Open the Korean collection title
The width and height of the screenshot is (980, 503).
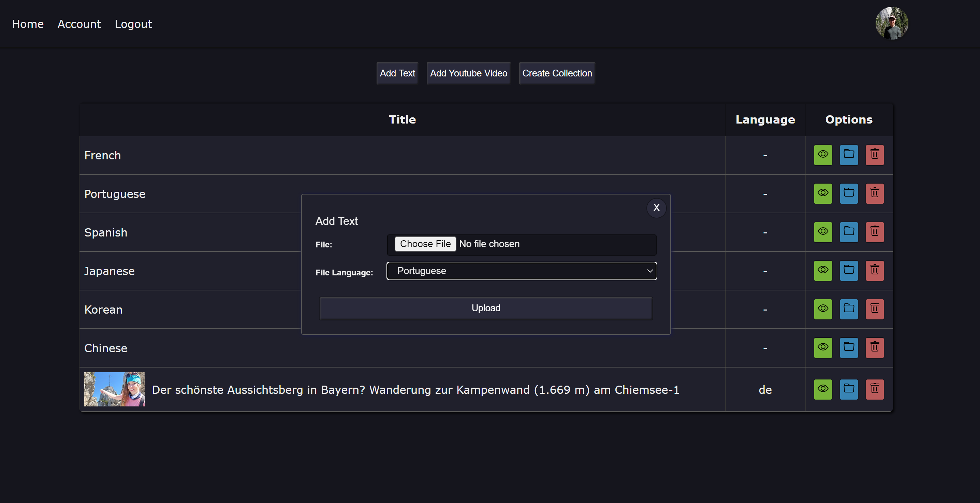pyautogui.click(x=103, y=310)
